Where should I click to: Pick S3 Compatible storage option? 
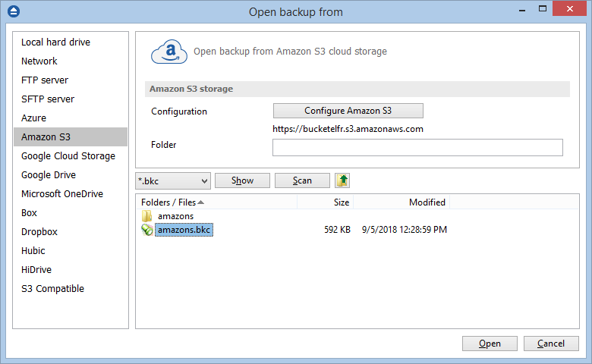click(52, 289)
